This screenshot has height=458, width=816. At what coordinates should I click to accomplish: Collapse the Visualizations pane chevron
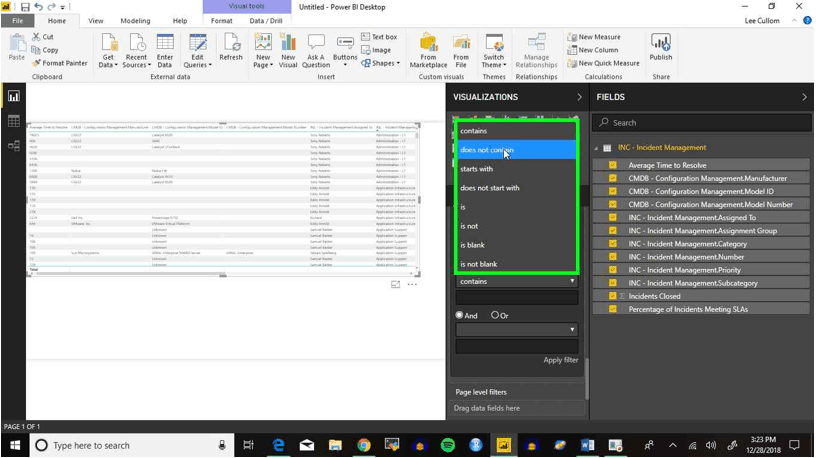click(579, 97)
